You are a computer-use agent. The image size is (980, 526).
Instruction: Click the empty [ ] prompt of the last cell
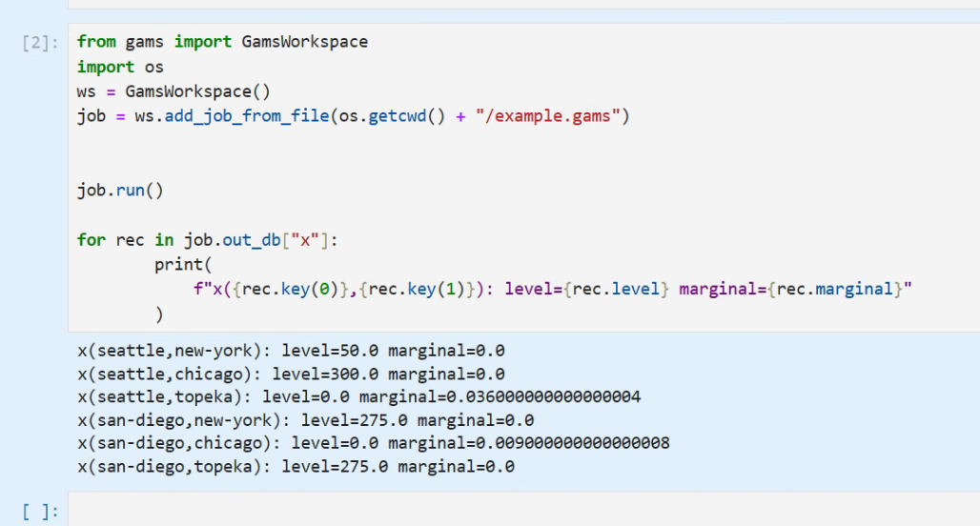point(41,512)
